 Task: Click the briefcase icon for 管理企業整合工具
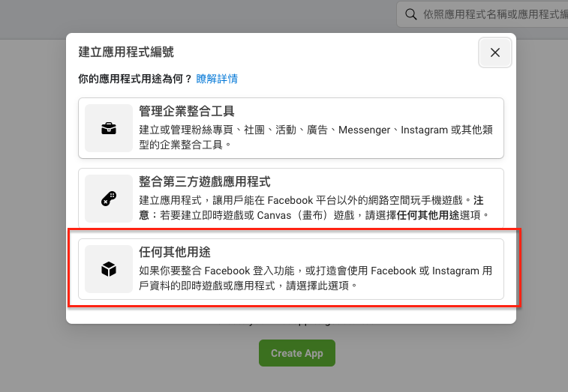click(x=109, y=128)
